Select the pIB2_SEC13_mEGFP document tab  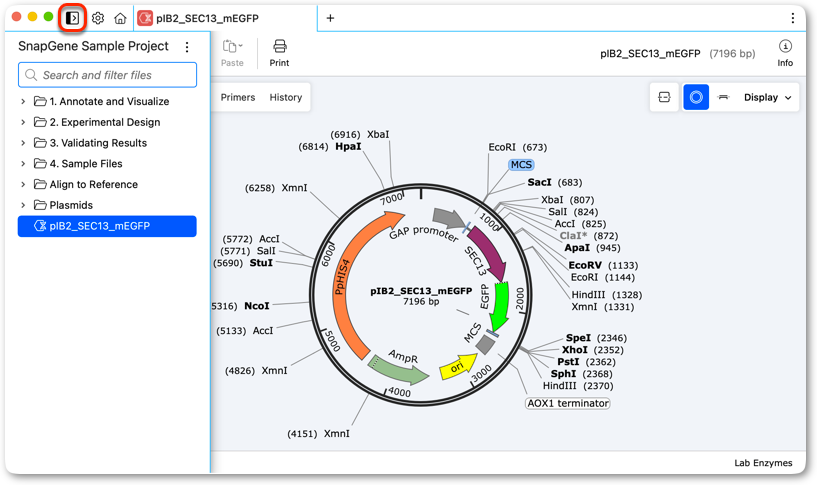(225, 18)
